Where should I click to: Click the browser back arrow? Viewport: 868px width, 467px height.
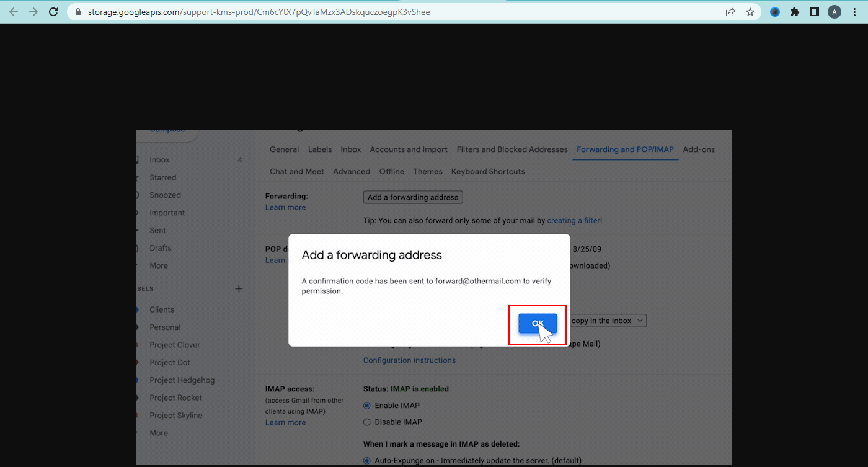pyautogui.click(x=13, y=11)
